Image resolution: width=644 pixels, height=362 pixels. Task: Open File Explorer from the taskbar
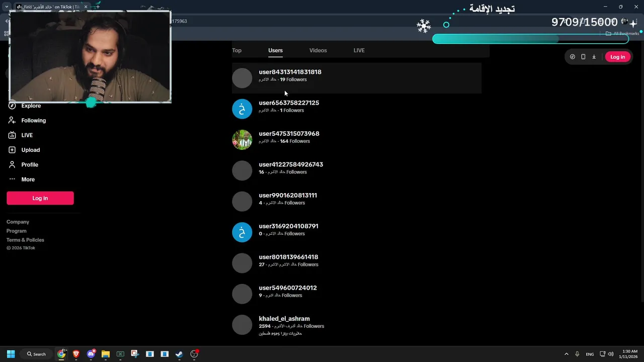click(x=106, y=354)
